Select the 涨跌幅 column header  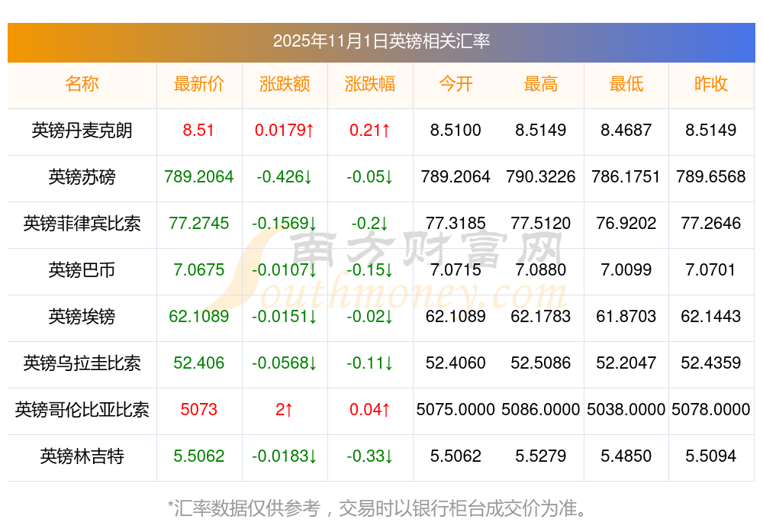tap(370, 85)
